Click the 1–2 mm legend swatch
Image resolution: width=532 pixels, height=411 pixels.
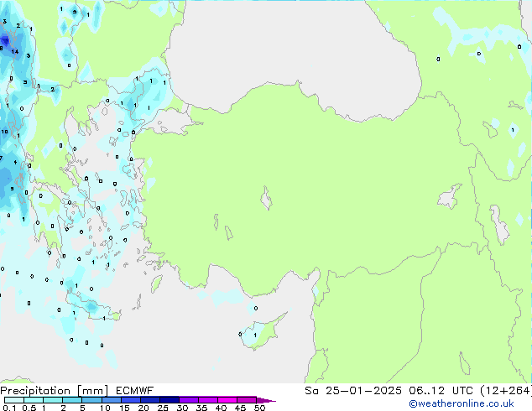click(53, 400)
